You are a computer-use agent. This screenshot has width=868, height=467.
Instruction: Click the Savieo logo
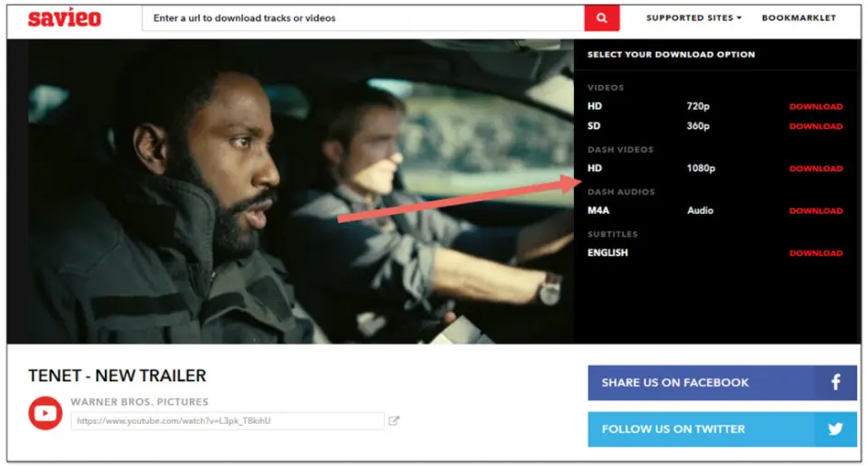click(x=65, y=18)
